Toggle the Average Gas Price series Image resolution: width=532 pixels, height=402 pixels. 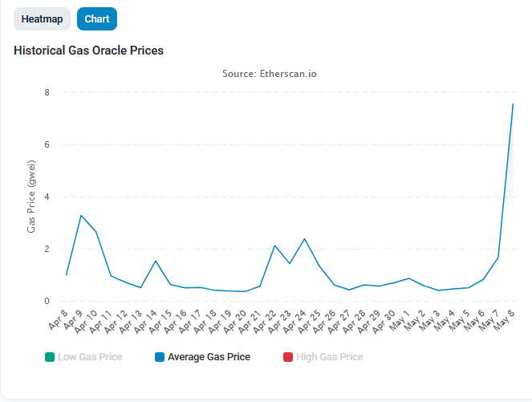click(202, 357)
